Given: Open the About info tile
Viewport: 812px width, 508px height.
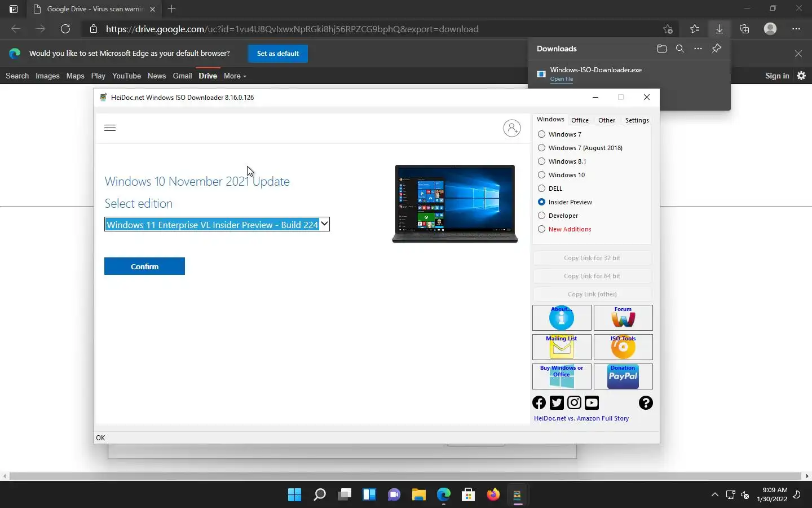Looking at the screenshot, I should tap(562, 318).
